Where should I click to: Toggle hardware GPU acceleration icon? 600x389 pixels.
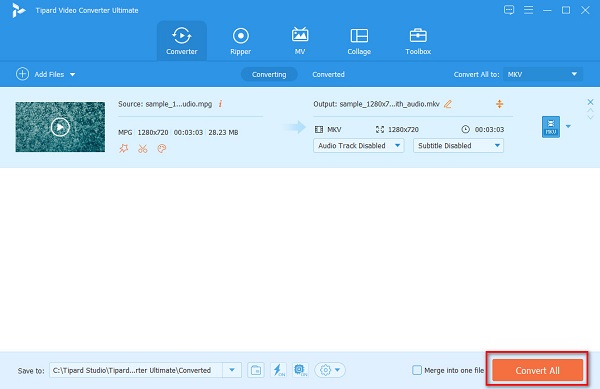[300, 370]
